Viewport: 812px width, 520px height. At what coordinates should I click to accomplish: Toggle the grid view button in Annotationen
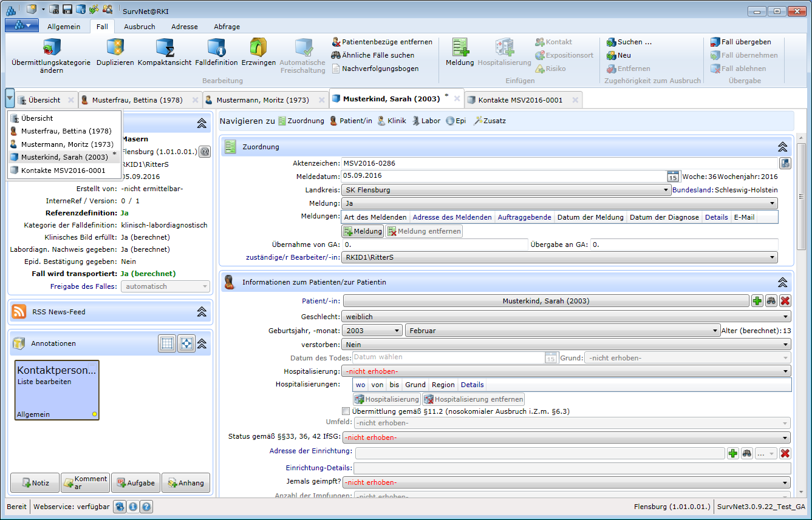tap(167, 343)
